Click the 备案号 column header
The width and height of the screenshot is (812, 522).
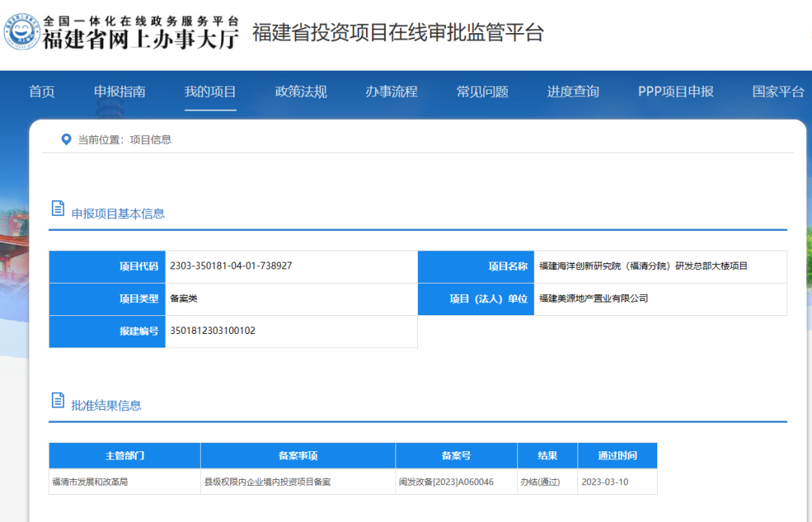457,456
